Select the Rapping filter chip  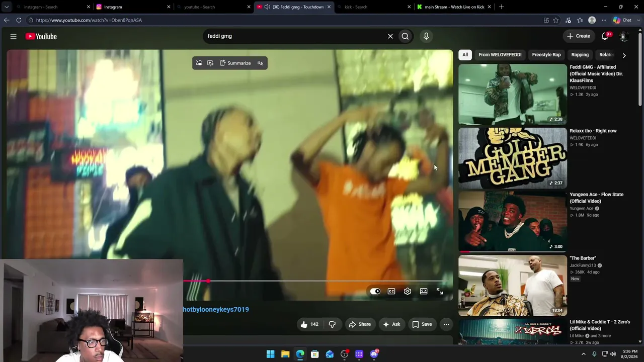pyautogui.click(x=580, y=55)
